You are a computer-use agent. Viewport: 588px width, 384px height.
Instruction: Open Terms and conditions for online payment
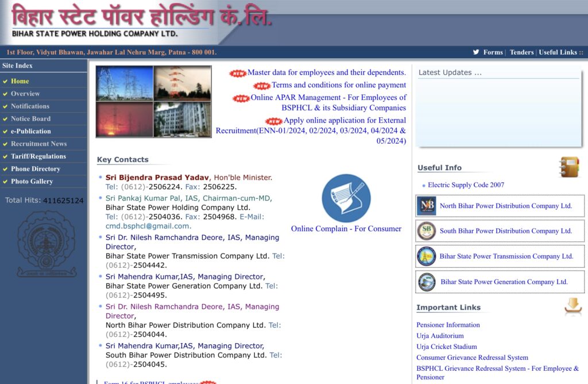coord(339,85)
